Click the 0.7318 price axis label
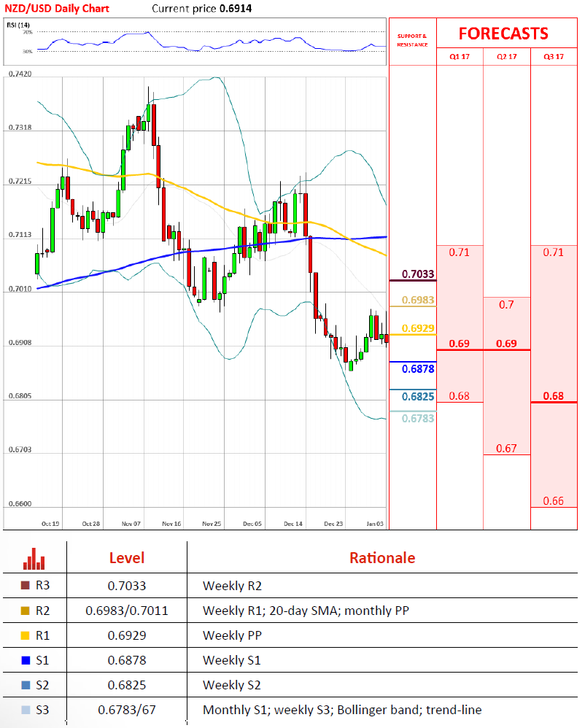 (x=20, y=127)
